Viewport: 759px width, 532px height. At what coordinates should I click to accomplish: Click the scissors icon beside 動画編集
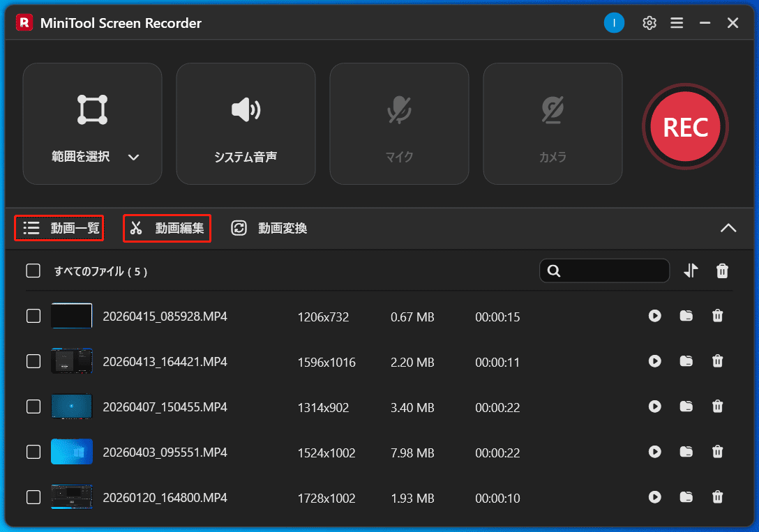pos(136,228)
